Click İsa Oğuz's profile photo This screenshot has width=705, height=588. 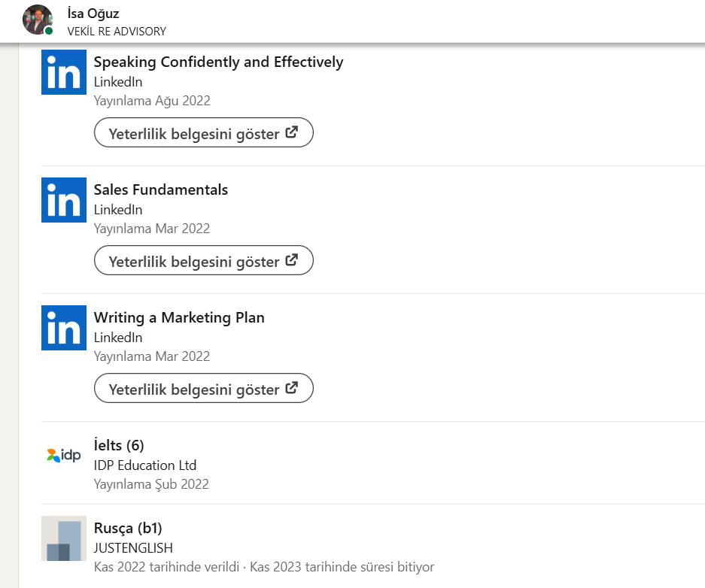[37, 20]
